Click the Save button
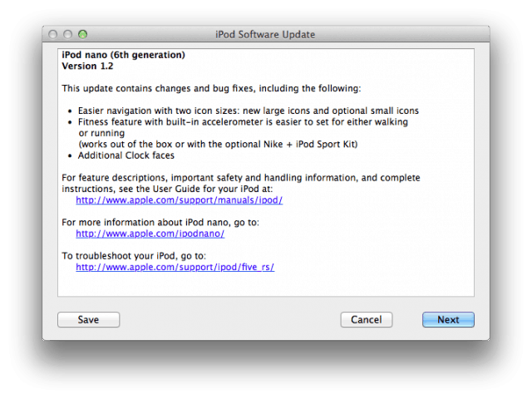Screen dimensions: 532x399 [88, 319]
